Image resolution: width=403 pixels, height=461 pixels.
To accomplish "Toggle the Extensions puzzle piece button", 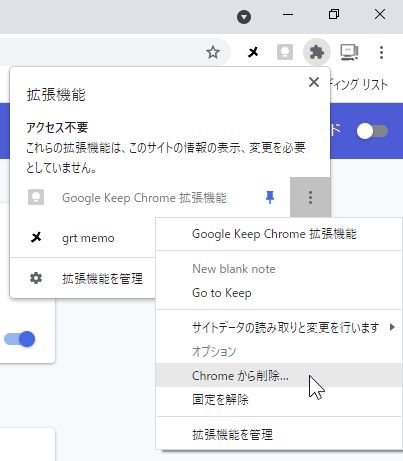I will pyautogui.click(x=317, y=52).
